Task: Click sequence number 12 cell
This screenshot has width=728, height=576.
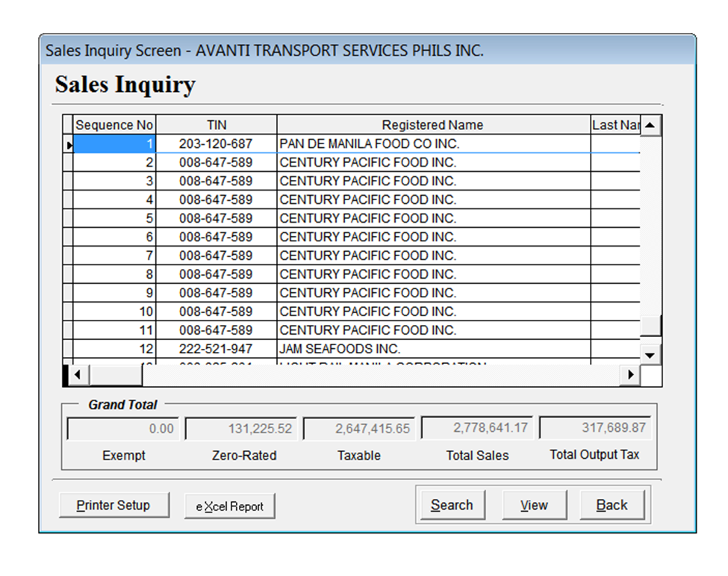Action: (114, 349)
